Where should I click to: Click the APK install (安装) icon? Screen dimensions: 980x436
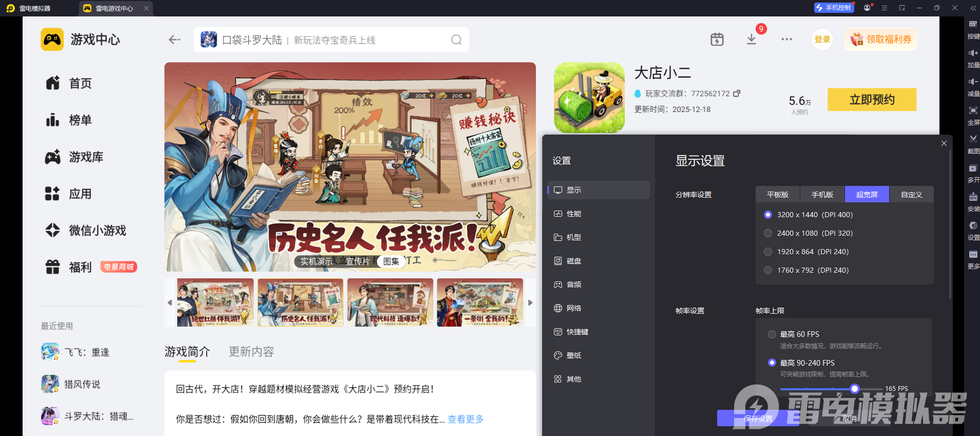coord(973,197)
